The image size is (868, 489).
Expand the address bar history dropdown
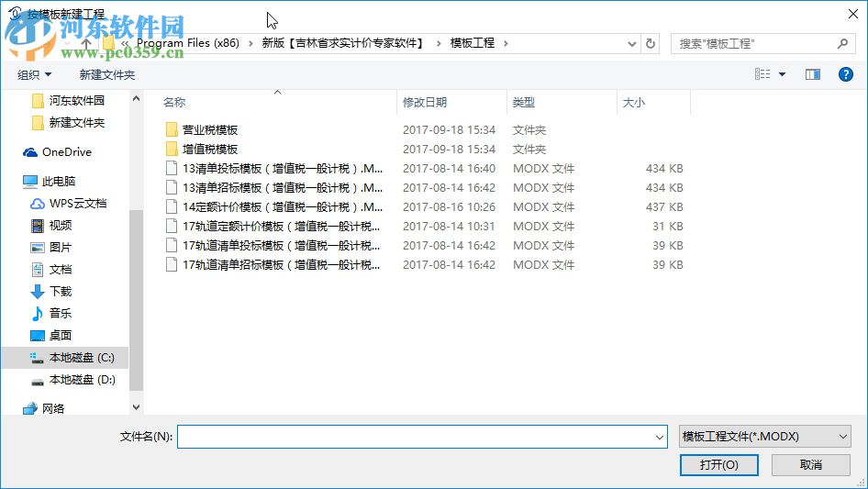click(x=631, y=43)
